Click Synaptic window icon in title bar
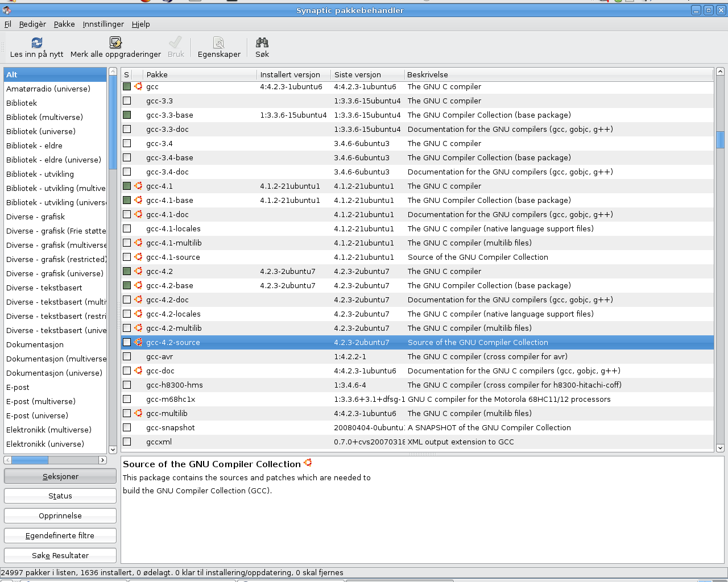The width and height of the screenshot is (728, 582). (x=7, y=10)
